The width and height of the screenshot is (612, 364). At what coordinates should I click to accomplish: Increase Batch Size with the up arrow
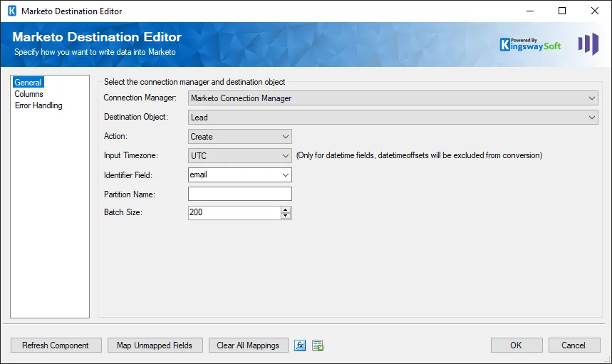coord(286,210)
